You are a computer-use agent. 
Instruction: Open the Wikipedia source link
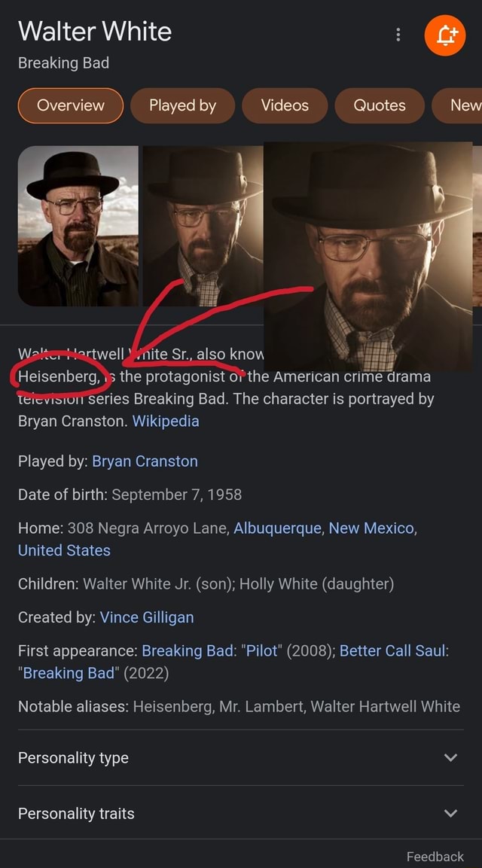click(166, 422)
